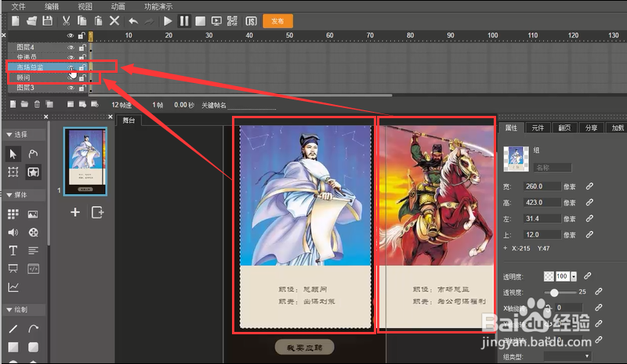Open a project with folder icon
Screen dimensions: 627x364
click(31, 21)
